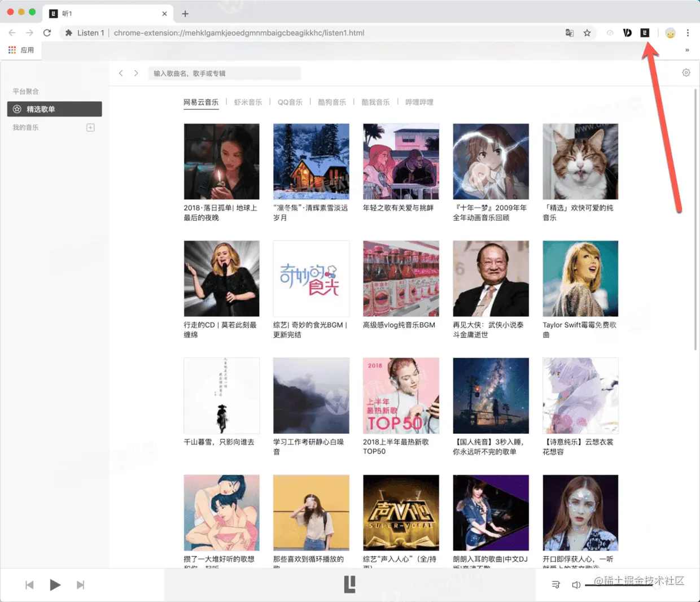Click title text 高级感vlog纯音乐BGM
The width and height of the screenshot is (700, 602).
pyautogui.click(x=399, y=325)
